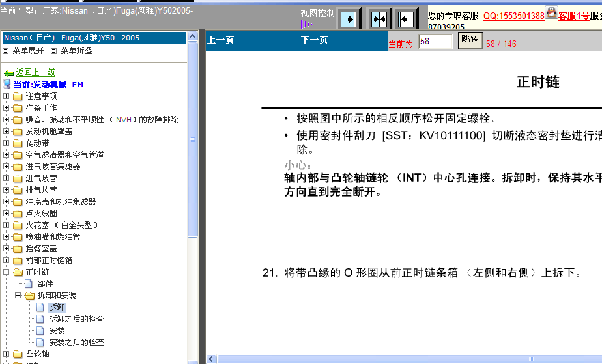
Task: Click the left panel vertical scrollbar thumb
Action: click(193, 140)
